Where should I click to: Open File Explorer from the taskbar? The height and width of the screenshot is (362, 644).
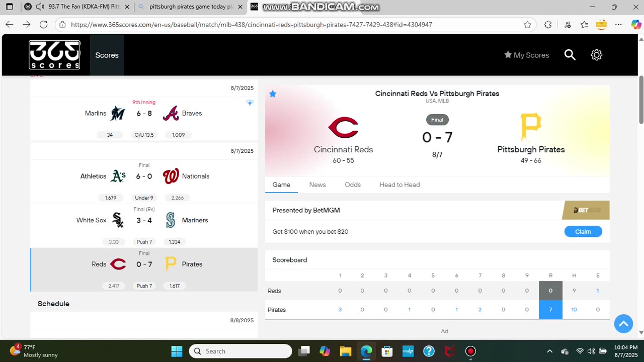click(x=345, y=351)
